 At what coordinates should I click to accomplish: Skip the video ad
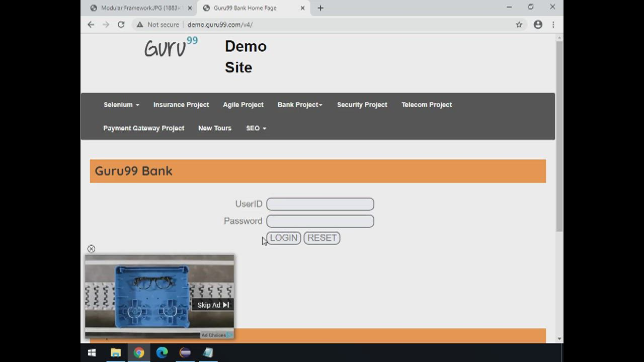(213, 305)
